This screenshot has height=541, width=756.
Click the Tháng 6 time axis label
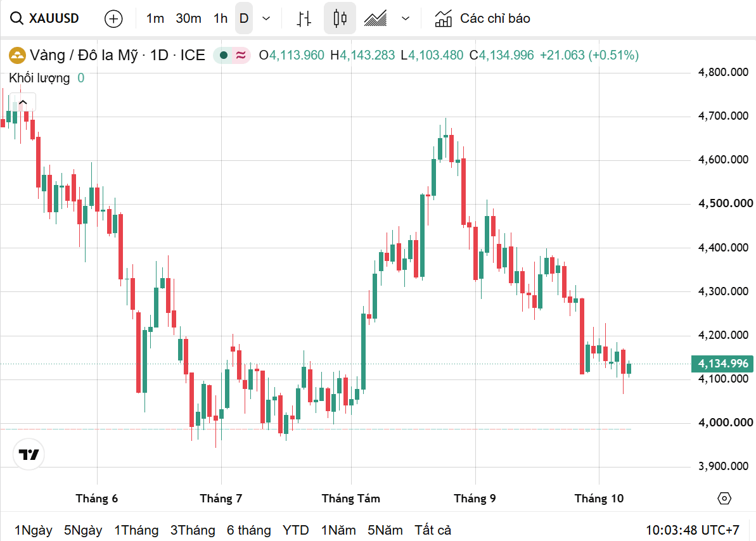tap(97, 498)
